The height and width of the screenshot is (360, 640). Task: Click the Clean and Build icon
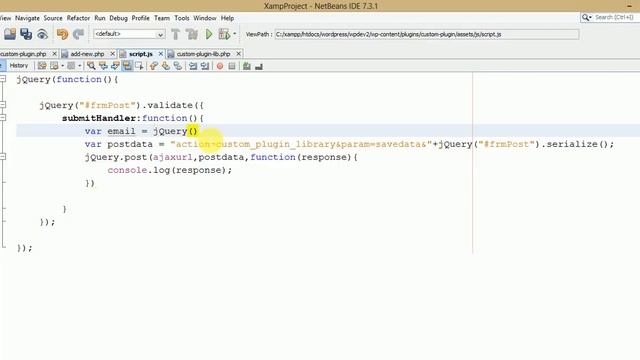click(191, 34)
